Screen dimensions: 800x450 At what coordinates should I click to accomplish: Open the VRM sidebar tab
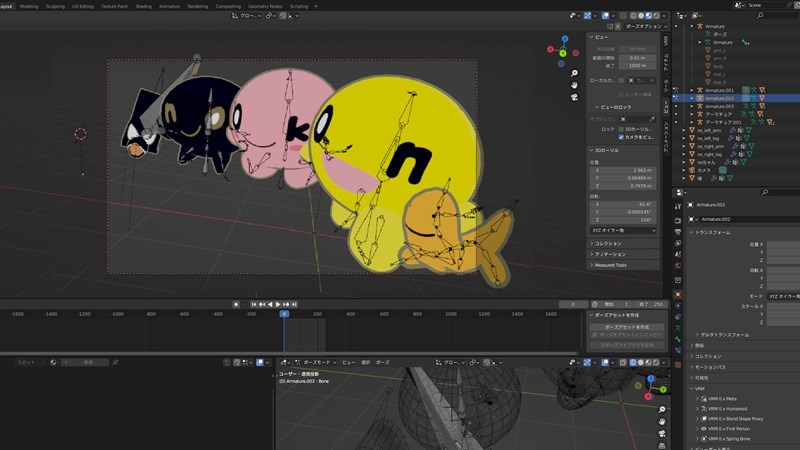click(666, 40)
